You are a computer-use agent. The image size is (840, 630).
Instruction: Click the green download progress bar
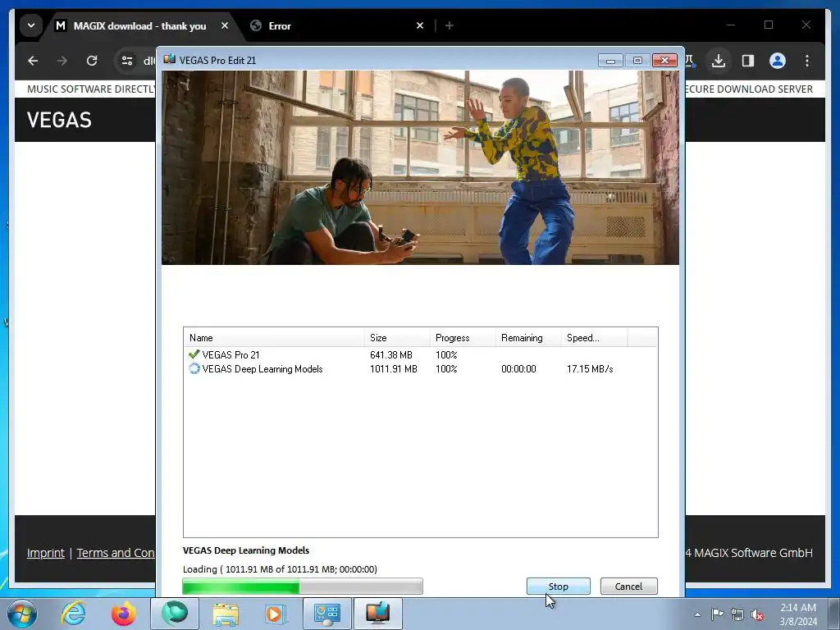[303, 586]
